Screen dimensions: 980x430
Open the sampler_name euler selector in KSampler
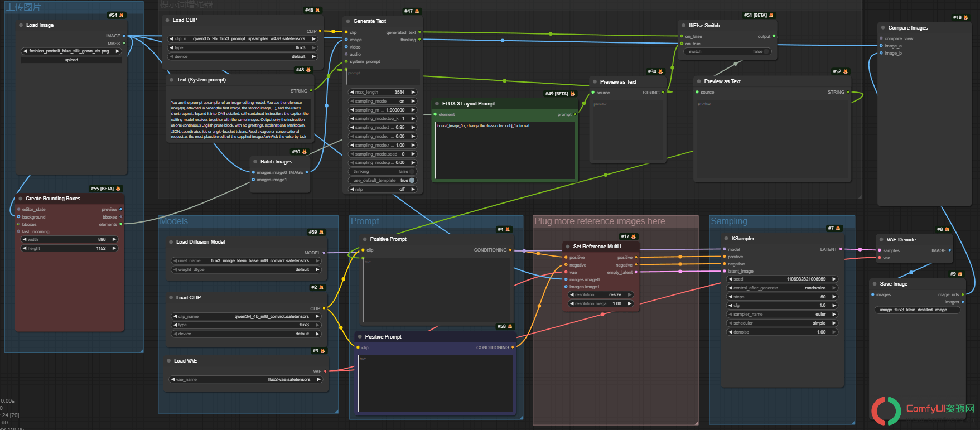click(783, 315)
